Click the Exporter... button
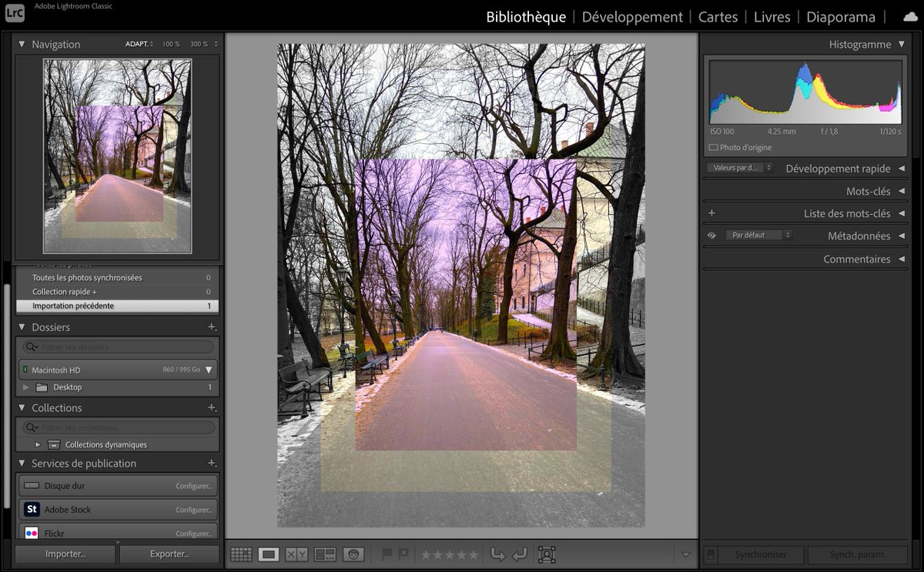The height and width of the screenshot is (572, 924). [169, 554]
